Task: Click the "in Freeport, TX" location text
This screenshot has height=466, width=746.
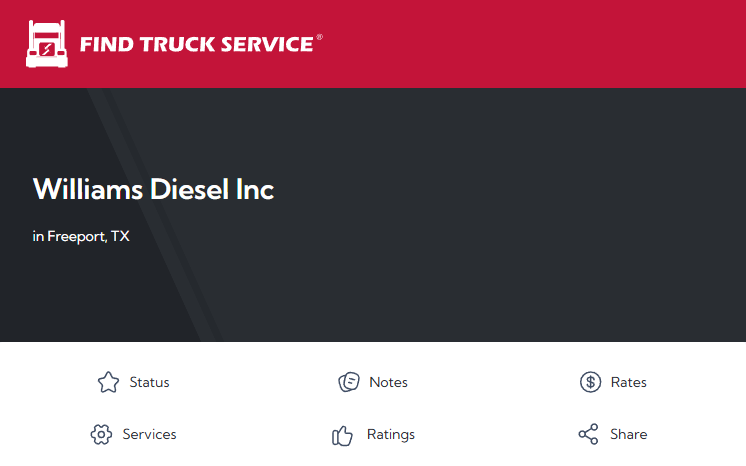Action: tap(81, 237)
